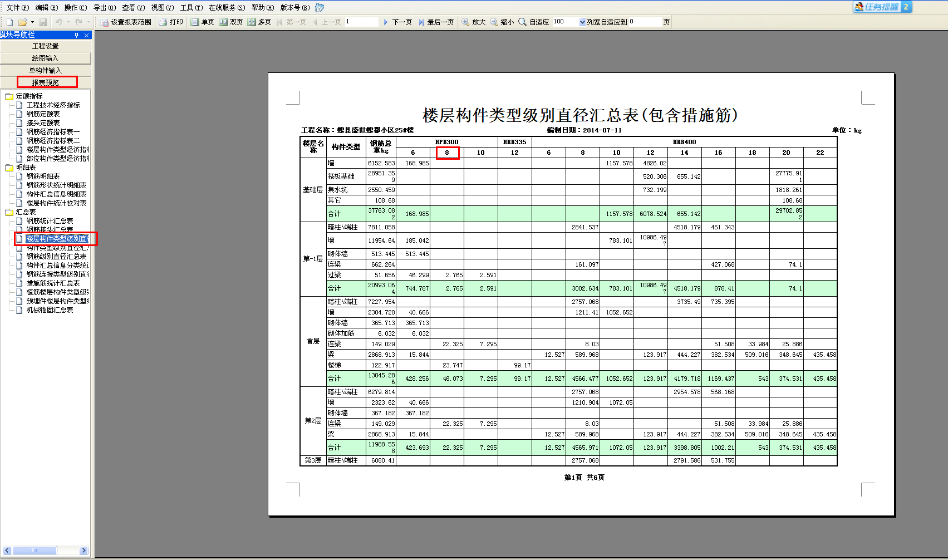Screen dimensions: 948x560
Task: Open the 工具 menu
Action: (191, 8)
